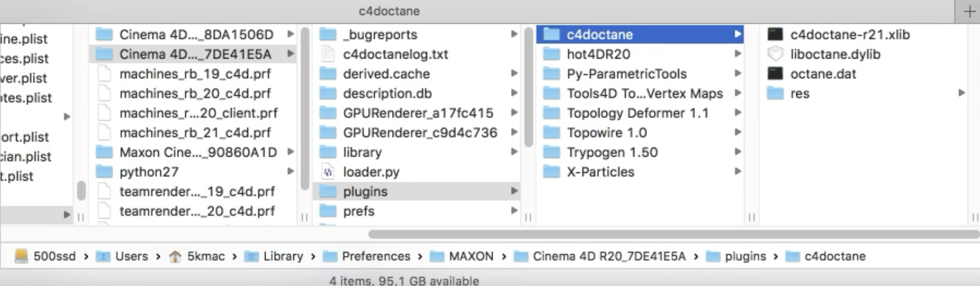Select the X-Particles folder icon

click(x=551, y=172)
